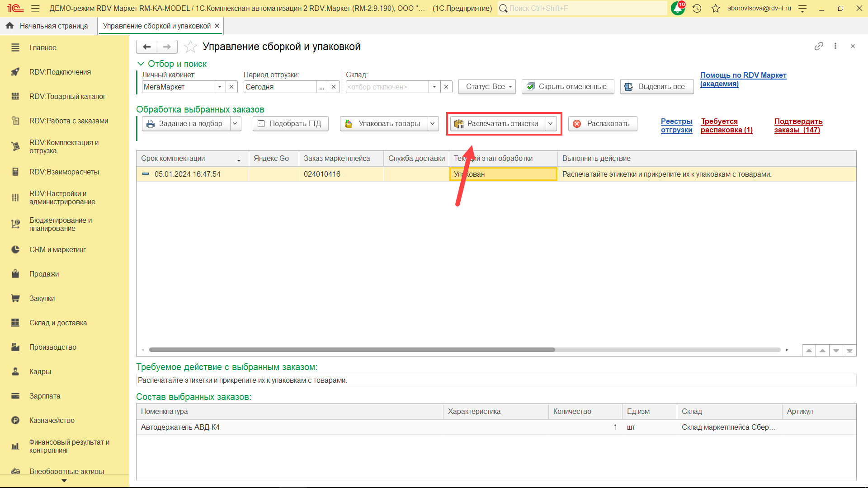This screenshot has height=488, width=868.
Task: Add page to favorites star icon
Action: [x=190, y=47]
